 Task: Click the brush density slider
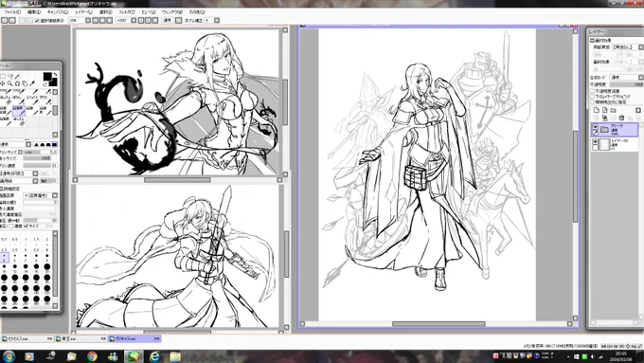(41, 166)
